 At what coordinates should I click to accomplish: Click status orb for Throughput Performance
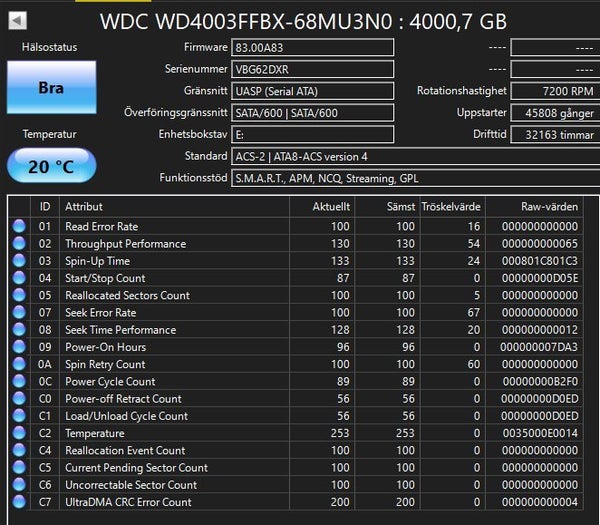(x=19, y=243)
